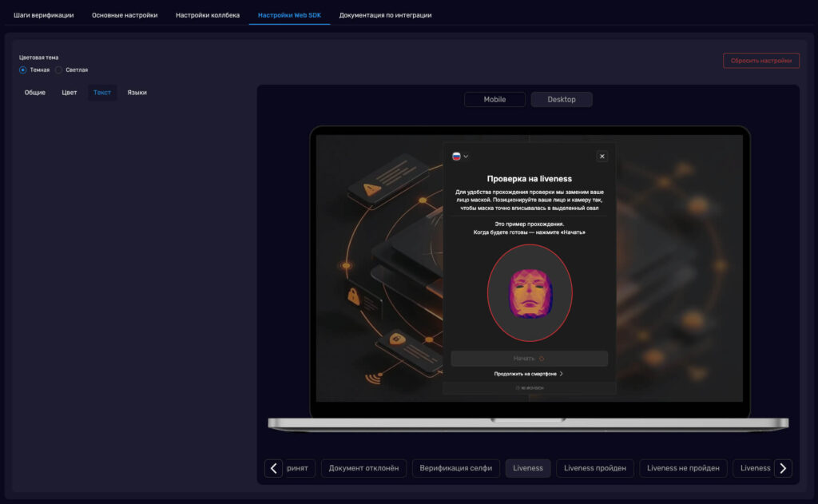Select the Настройки Web SDK tab

pyautogui.click(x=289, y=15)
